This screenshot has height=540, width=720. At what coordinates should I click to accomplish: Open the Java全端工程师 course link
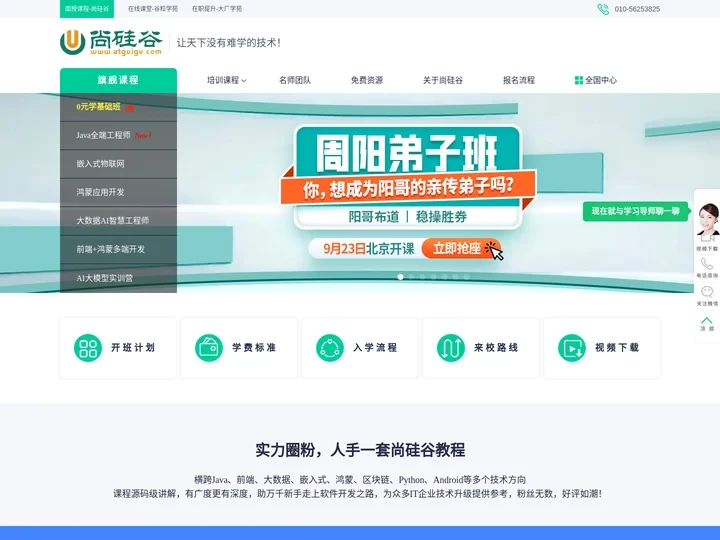coord(103,135)
